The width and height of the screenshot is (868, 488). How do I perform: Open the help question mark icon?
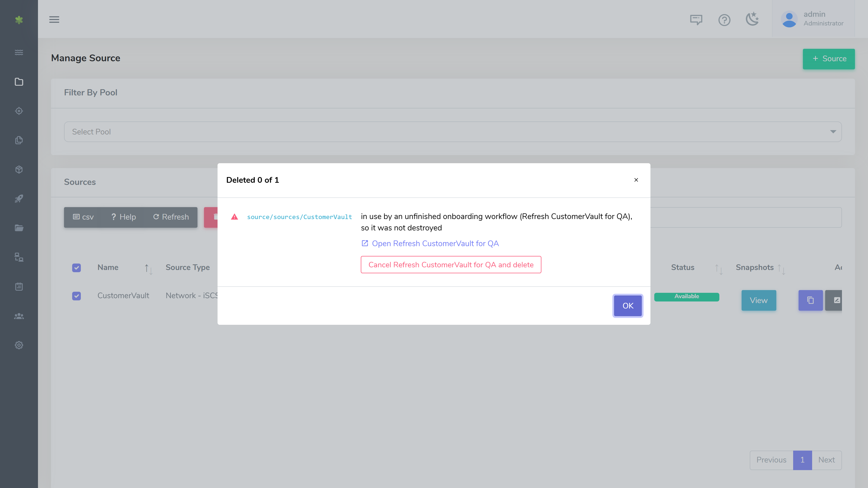click(x=724, y=20)
